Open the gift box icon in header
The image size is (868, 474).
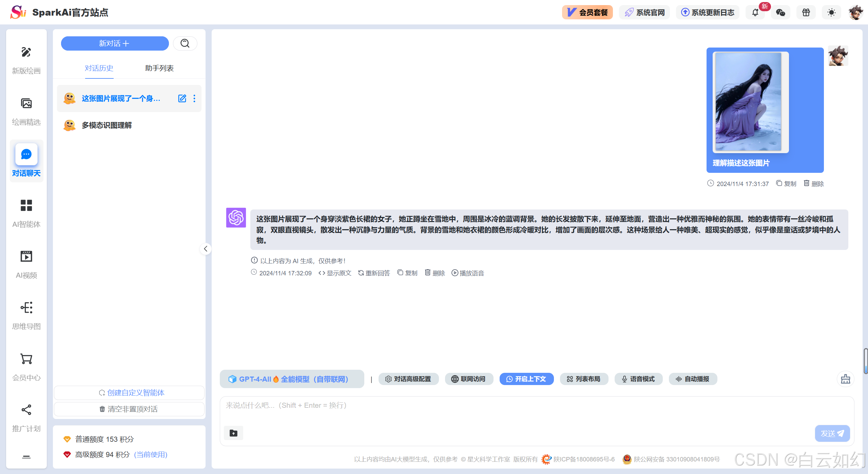click(806, 13)
